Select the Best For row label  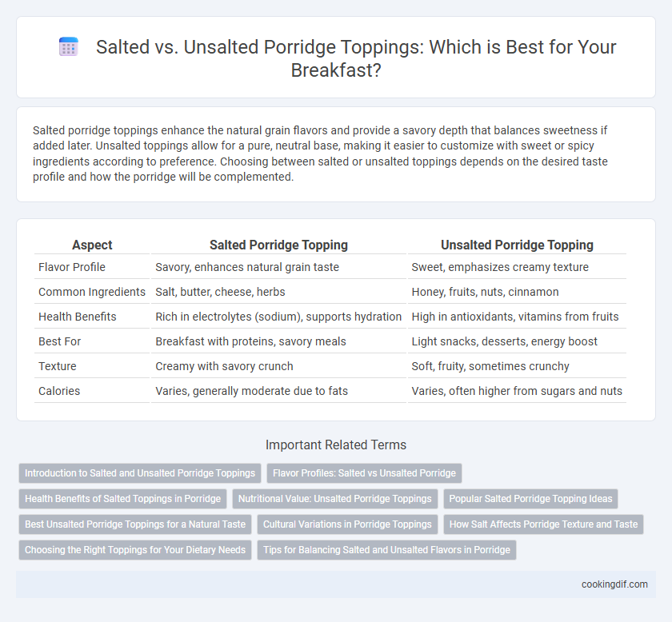[59, 341]
